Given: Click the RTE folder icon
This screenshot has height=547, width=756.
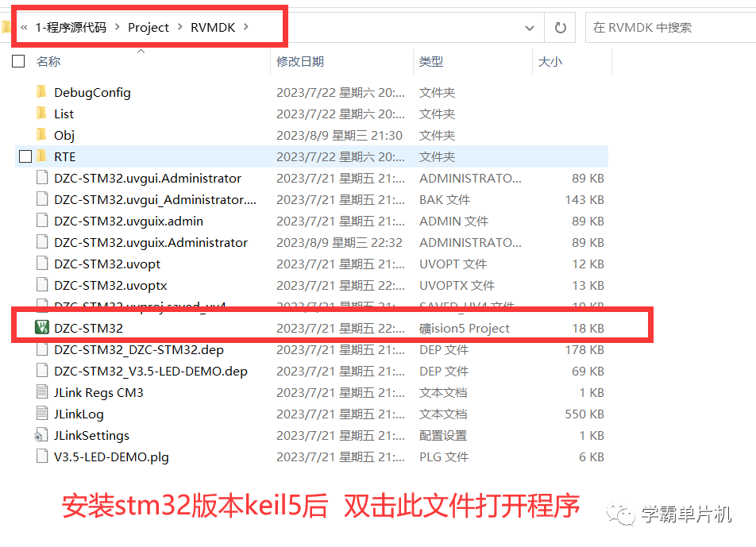Looking at the screenshot, I should click(42, 156).
